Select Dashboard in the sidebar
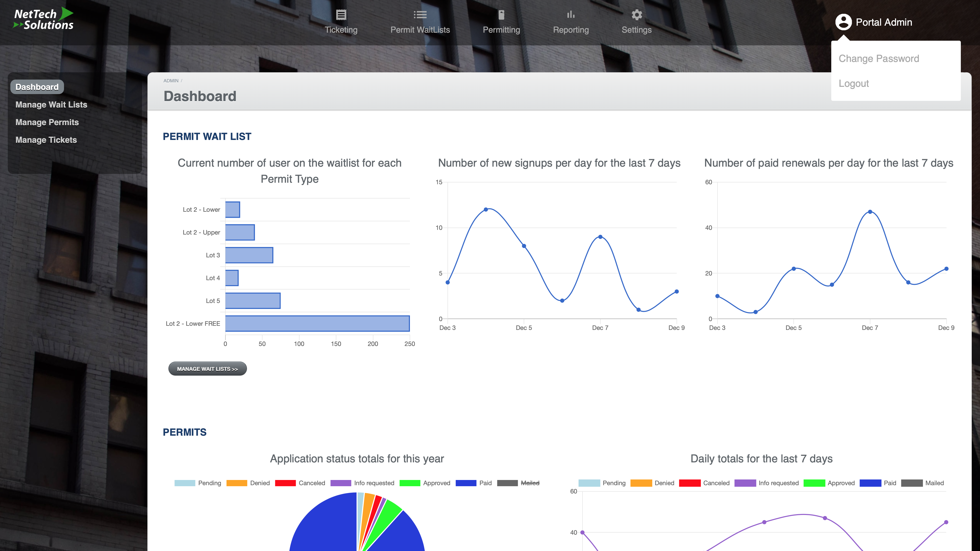980x551 pixels. (x=37, y=87)
